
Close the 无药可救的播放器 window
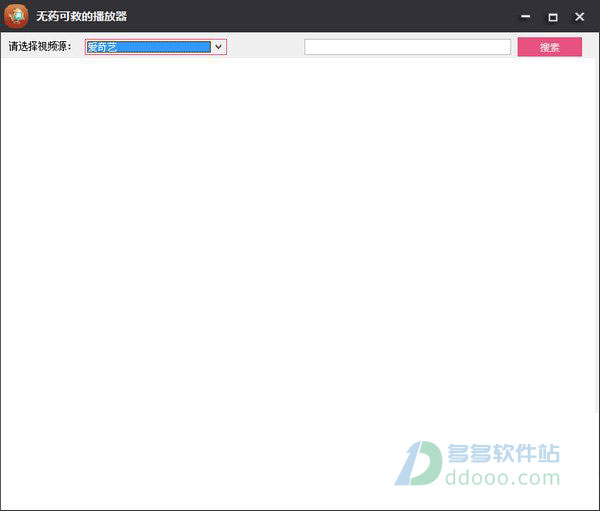pos(579,17)
